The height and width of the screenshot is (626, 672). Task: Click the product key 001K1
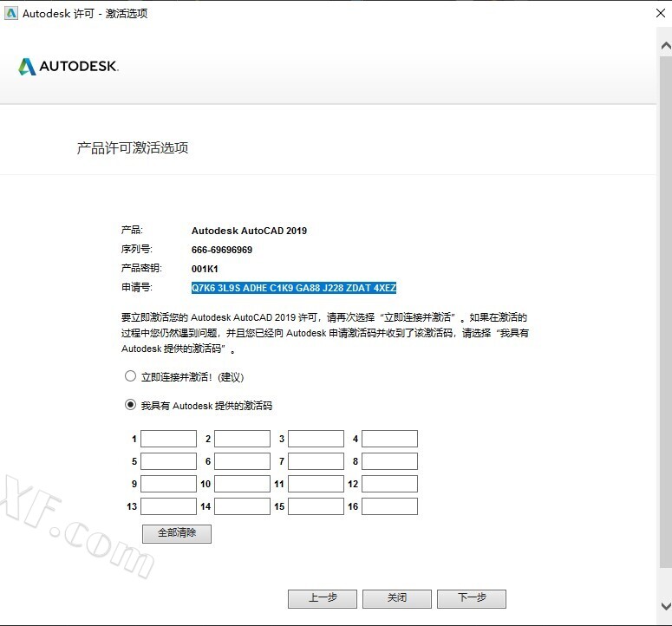click(205, 269)
